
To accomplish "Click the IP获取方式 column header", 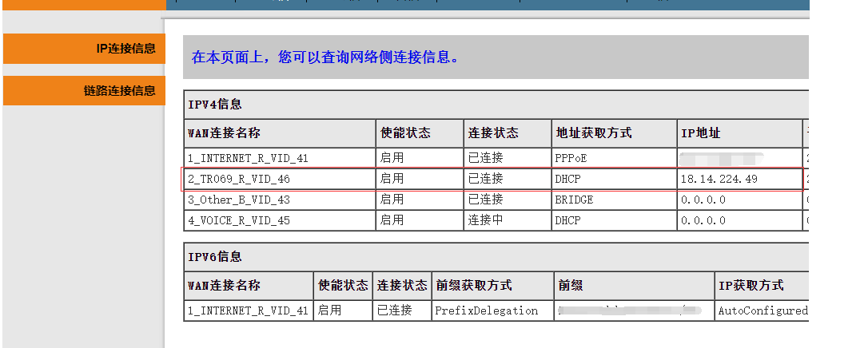I will coord(751,286).
